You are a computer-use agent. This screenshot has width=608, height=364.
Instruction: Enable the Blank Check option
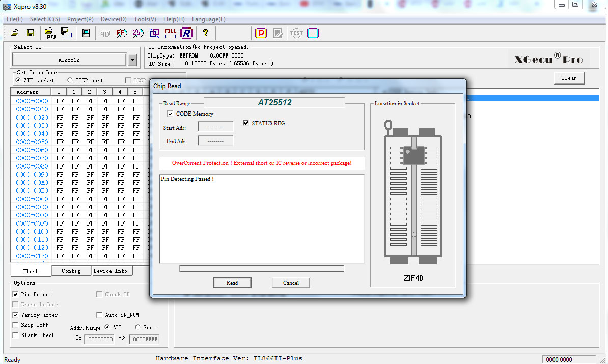[x=15, y=335]
